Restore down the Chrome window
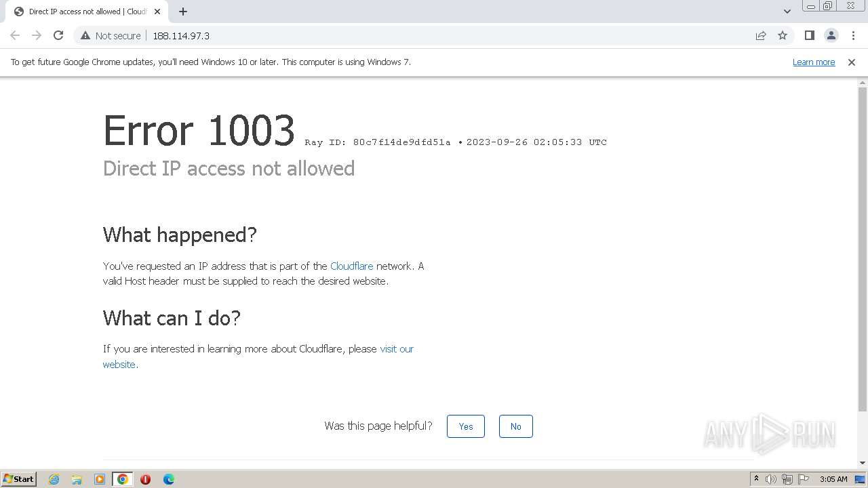Image resolution: width=868 pixels, height=488 pixels. [x=828, y=6]
